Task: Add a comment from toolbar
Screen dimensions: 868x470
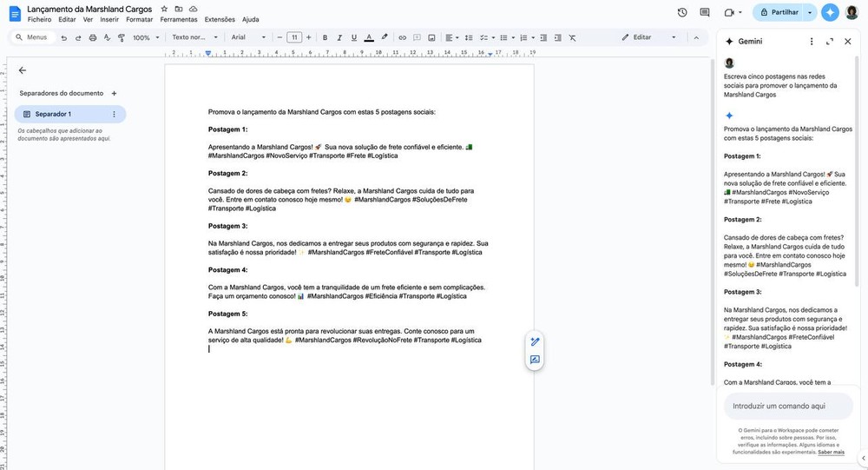Action: point(417,37)
